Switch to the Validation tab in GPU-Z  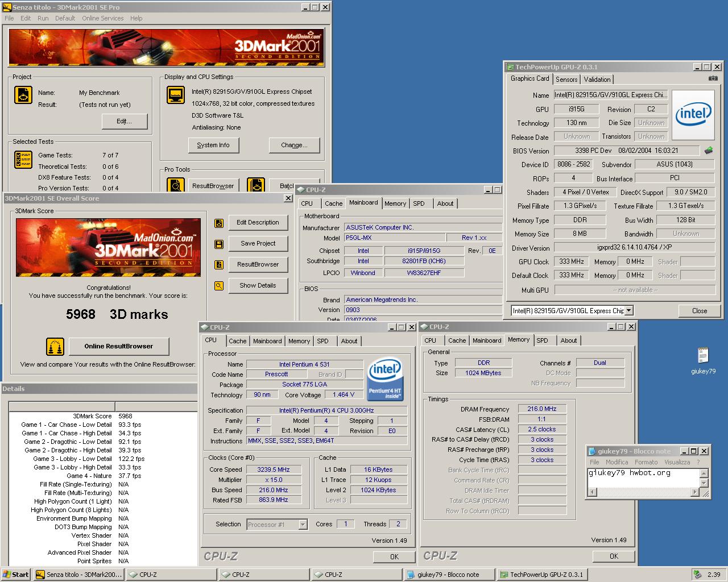coord(597,80)
